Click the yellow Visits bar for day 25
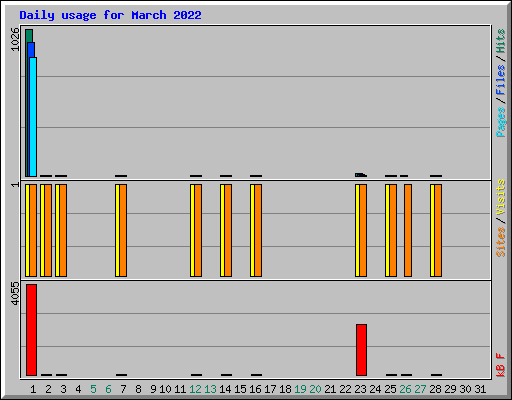512x400 pixels. point(387,230)
